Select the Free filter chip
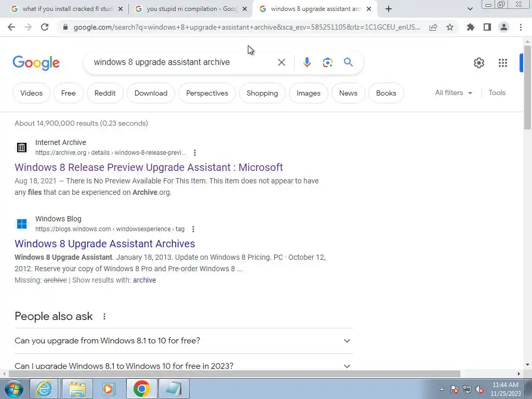532x399 pixels. [x=68, y=93]
